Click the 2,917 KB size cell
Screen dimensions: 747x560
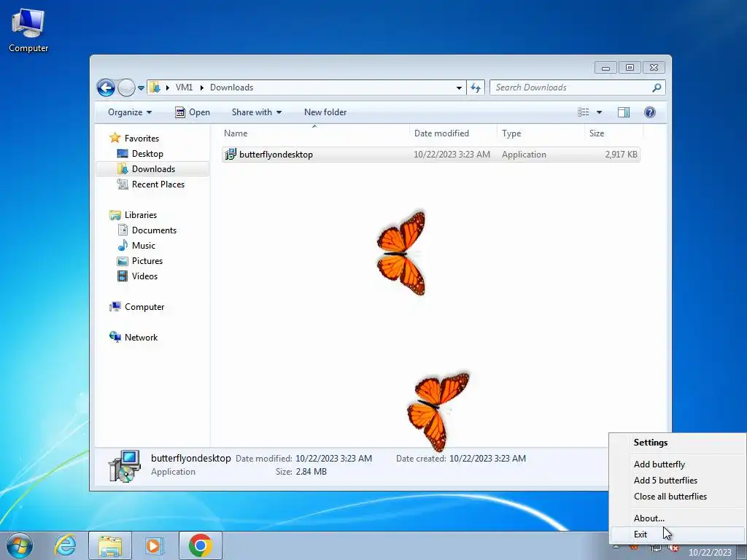pyautogui.click(x=621, y=155)
